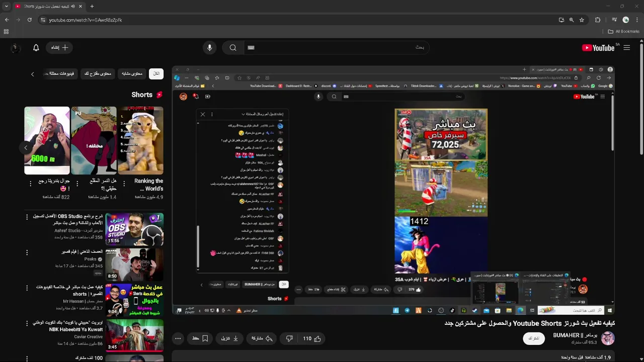Image resolution: width=644 pixels, height=362 pixels.
Task: Start voice search with microphone icon
Action: pyautogui.click(x=210, y=48)
